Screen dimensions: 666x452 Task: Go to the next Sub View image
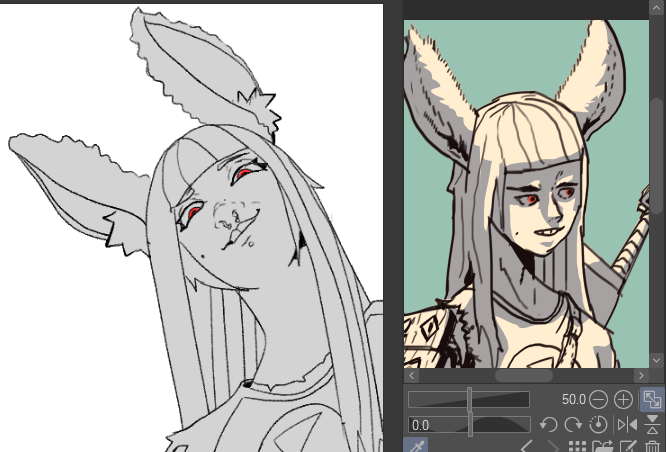click(x=551, y=446)
